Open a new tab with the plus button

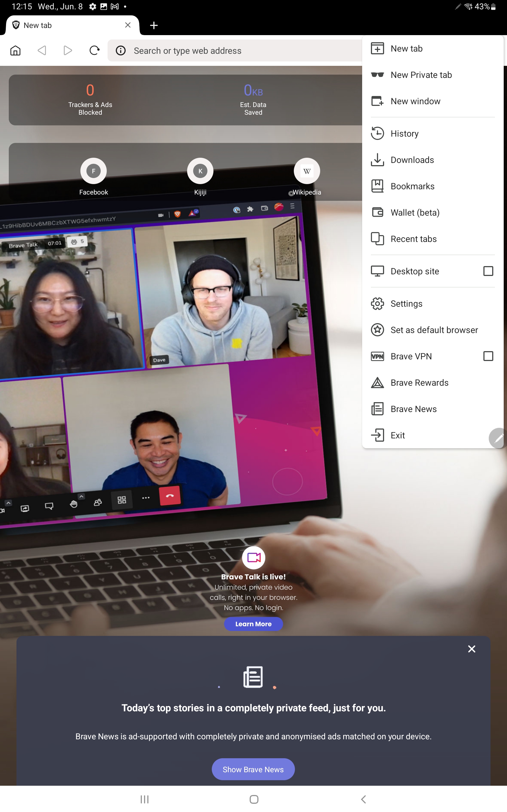[154, 26]
